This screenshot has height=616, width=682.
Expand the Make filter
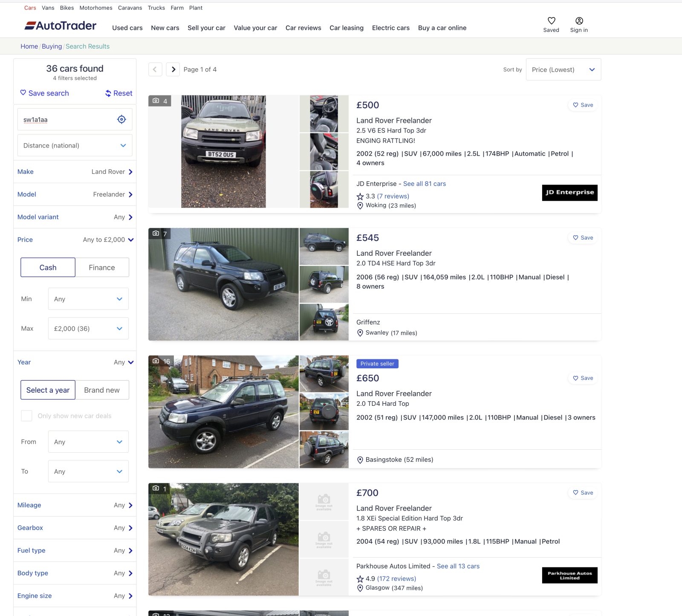[75, 172]
